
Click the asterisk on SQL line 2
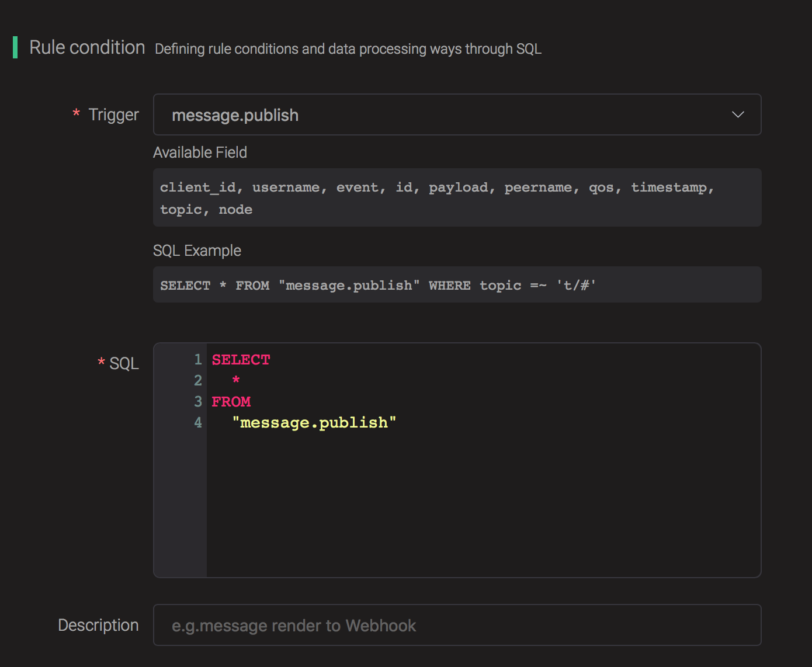pyautogui.click(x=236, y=380)
